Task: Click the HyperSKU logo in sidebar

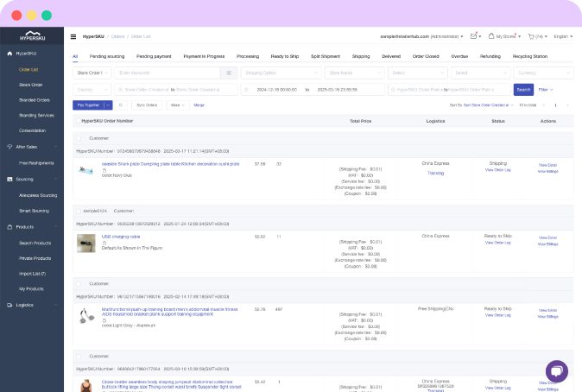Action: click(31, 36)
